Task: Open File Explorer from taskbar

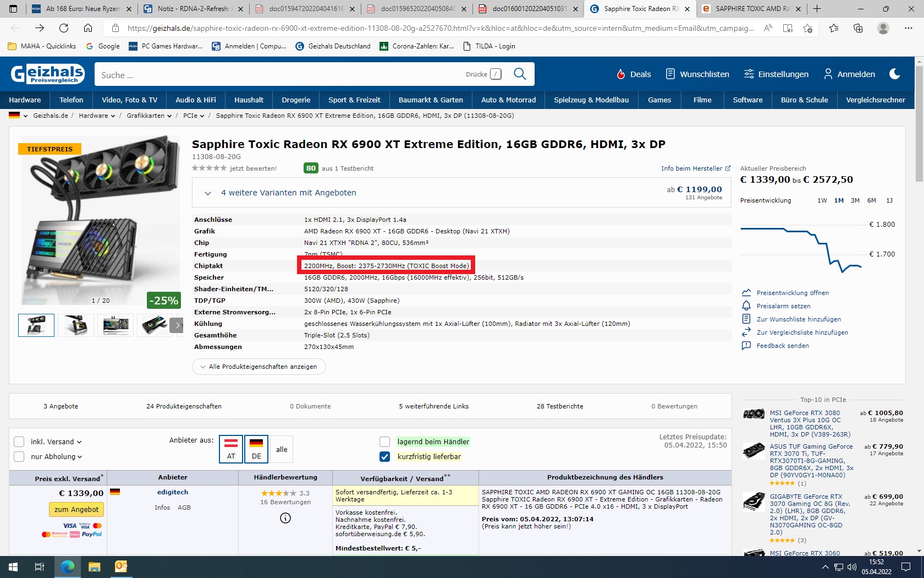Action: click(x=94, y=567)
